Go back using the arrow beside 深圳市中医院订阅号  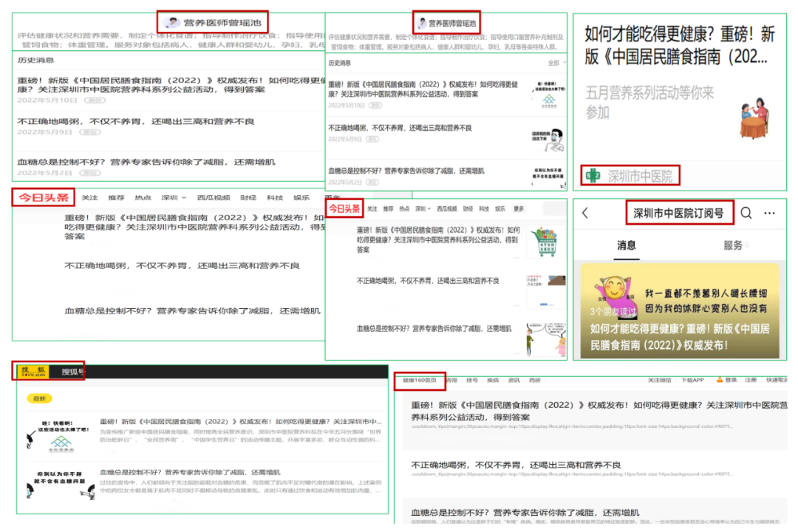coord(586,214)
